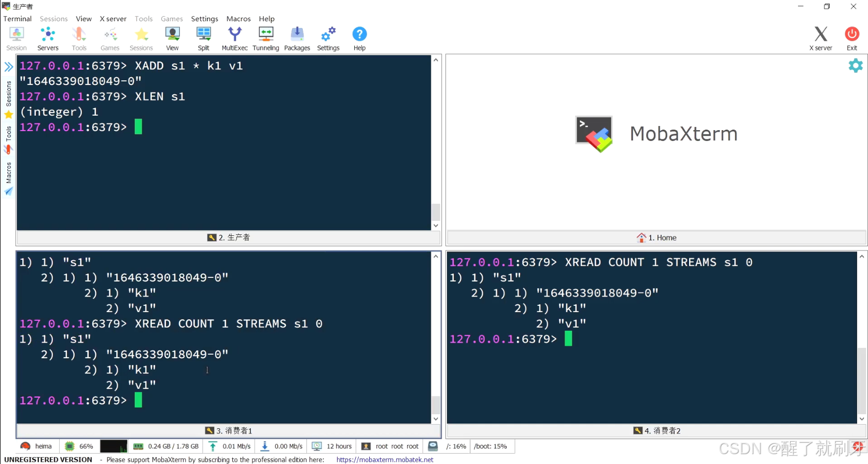Open the Servers toolbar icon
The width and height of the screenshot is (868, 464).
48,39
